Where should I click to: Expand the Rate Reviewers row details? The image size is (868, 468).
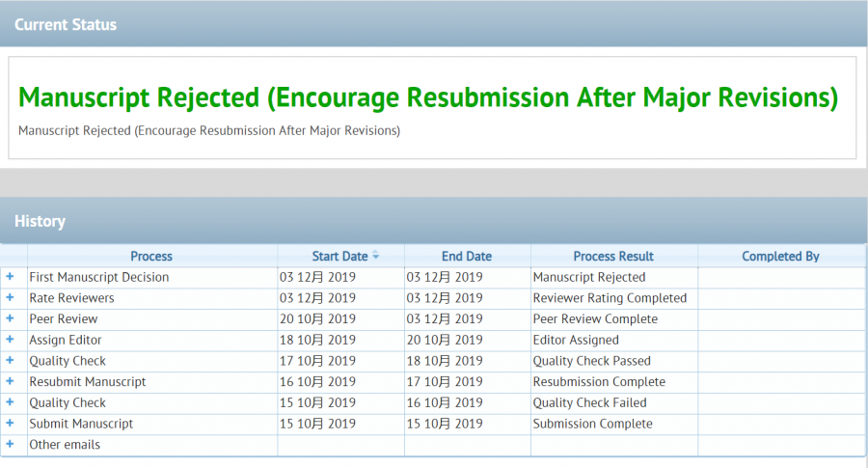click(x=11, y=298)
